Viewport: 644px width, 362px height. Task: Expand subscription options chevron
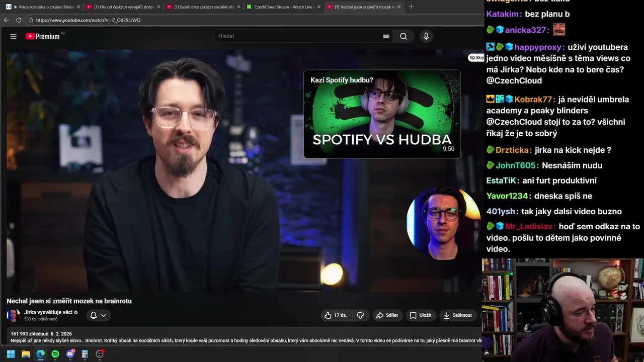(x=104, y=315)
